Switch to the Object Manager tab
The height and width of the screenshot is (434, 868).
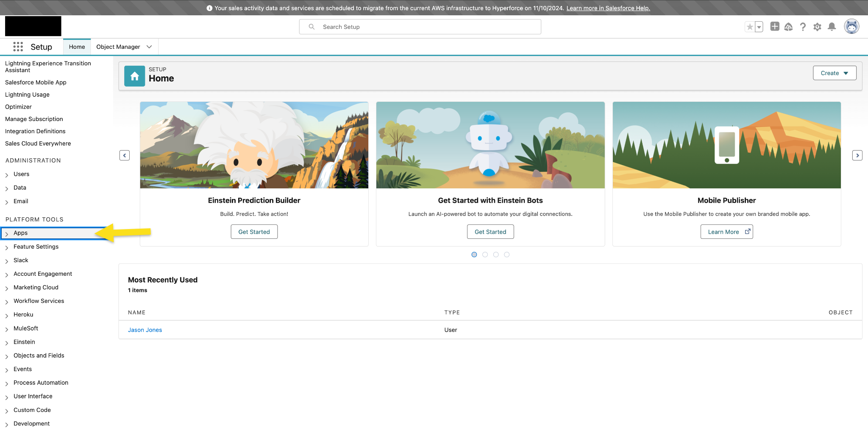tap(118, 47)
